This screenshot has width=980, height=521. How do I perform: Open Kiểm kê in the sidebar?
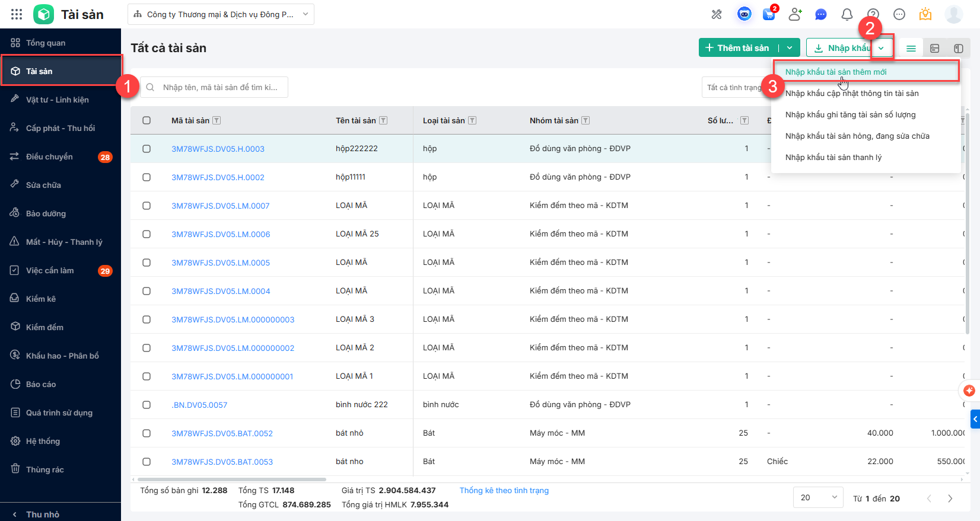pyautogui.click(x=41, y=299)
